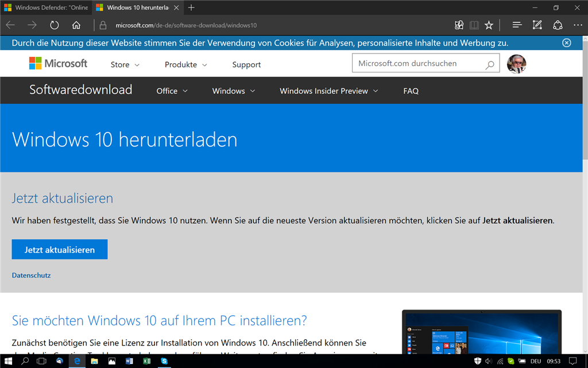Click the Jetzt aktualisieren heading
Screen dimensions: 588x368
coord(62,198)
